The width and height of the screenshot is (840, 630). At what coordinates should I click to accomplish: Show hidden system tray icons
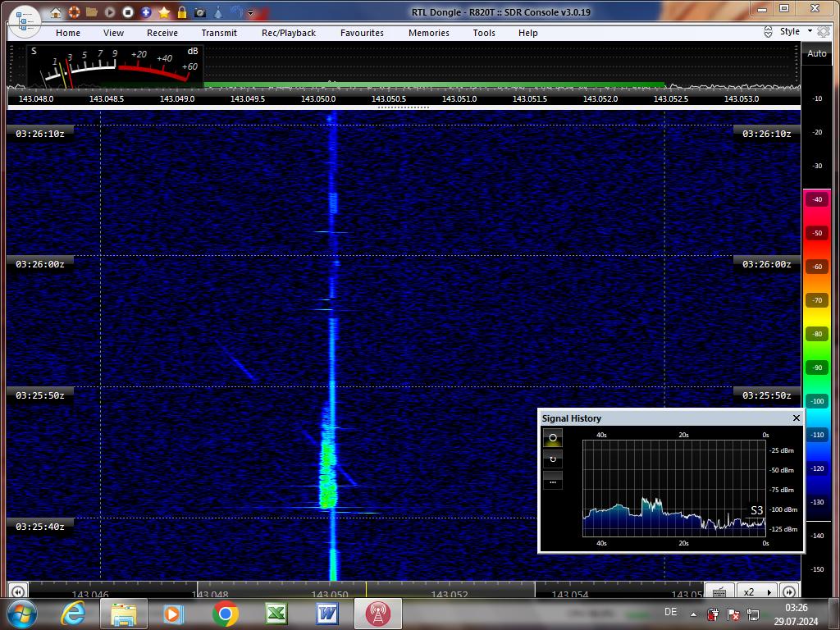click(x=693, y=614)
